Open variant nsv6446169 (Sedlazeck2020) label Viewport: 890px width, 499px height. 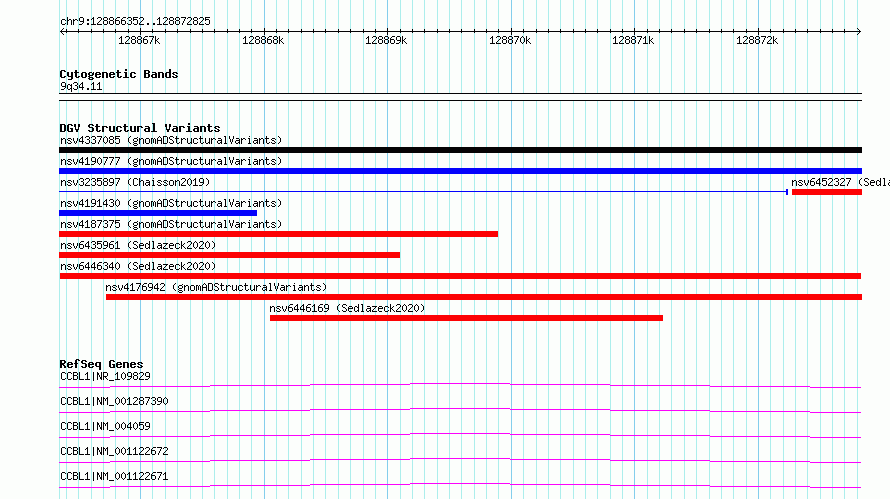347,308
